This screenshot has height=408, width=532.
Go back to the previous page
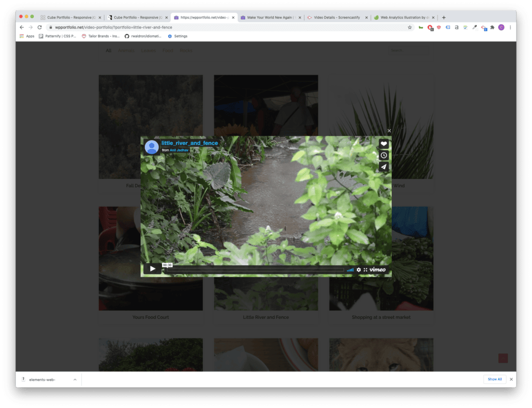[22, 28]
